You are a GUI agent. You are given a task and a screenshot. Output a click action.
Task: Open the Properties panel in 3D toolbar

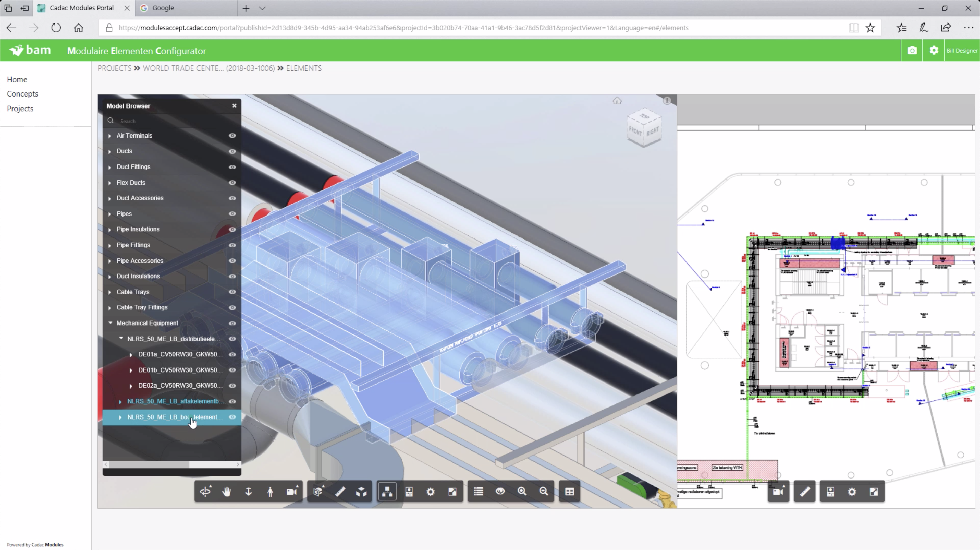(x=409, y=491)
